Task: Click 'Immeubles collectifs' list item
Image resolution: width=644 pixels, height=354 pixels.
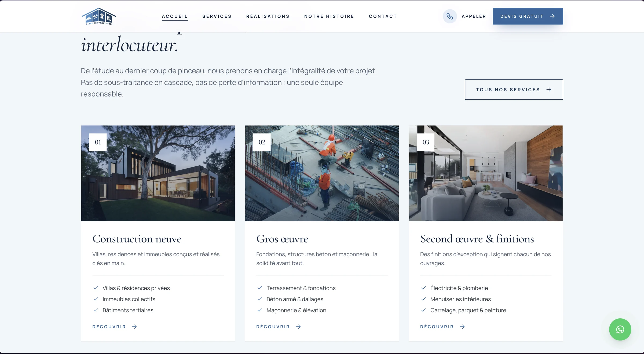Action: pos(129,299)
